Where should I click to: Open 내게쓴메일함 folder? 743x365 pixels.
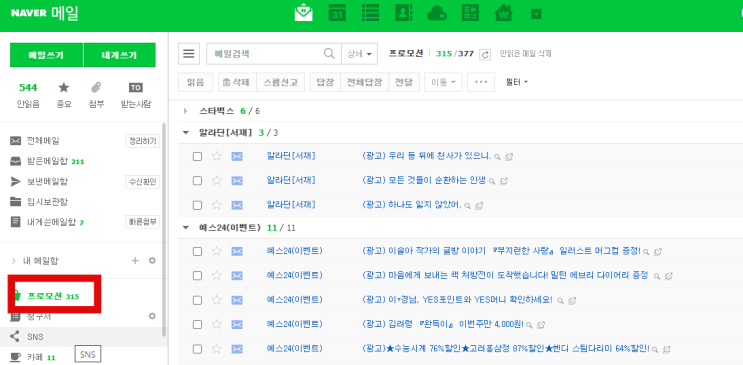click(x=51, y=222)
